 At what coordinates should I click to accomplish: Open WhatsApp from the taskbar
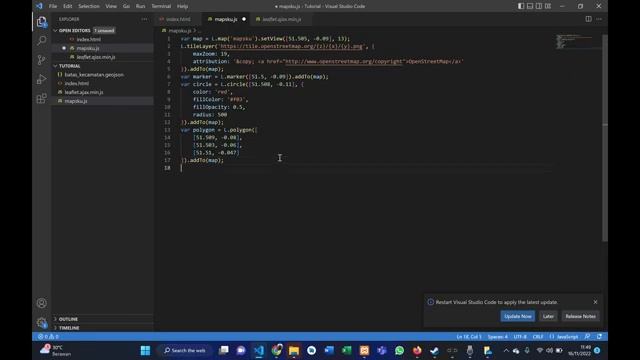click(399, 351)
